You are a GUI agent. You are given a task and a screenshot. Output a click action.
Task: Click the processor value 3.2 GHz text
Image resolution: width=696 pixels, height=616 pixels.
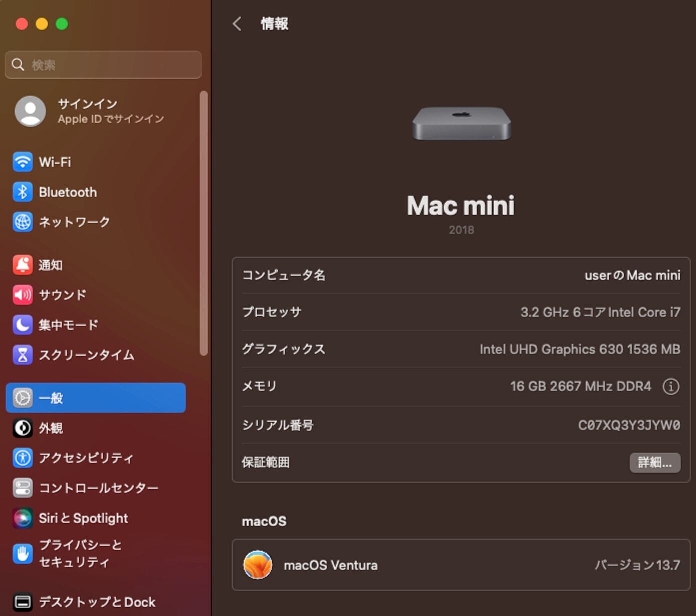tap(600, 312)
